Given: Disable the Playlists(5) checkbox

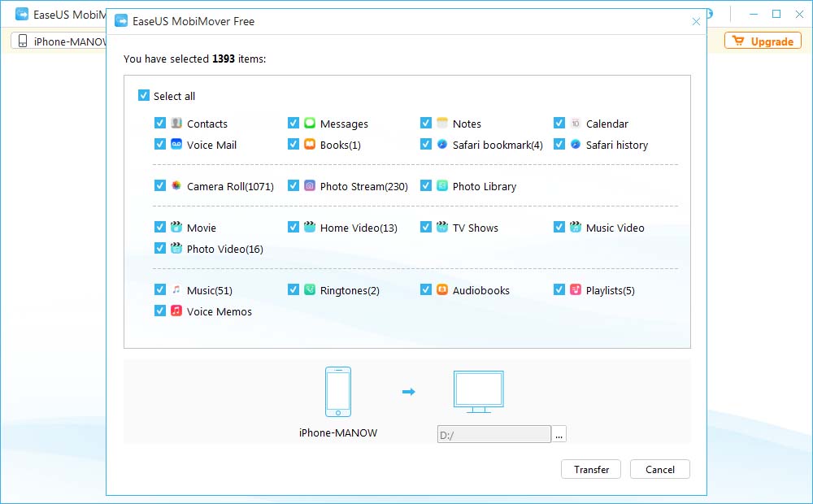Looking at the screenshot, I should point(559,289).
